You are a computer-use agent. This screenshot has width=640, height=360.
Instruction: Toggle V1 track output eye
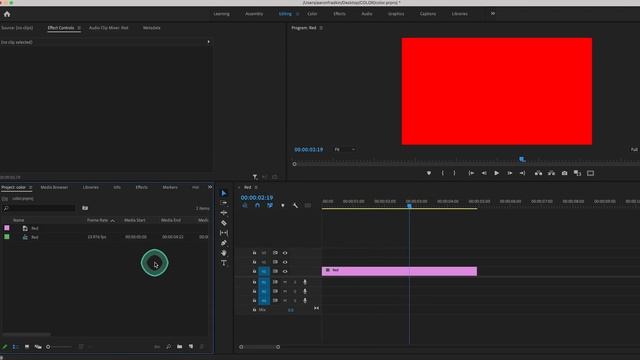285,271
